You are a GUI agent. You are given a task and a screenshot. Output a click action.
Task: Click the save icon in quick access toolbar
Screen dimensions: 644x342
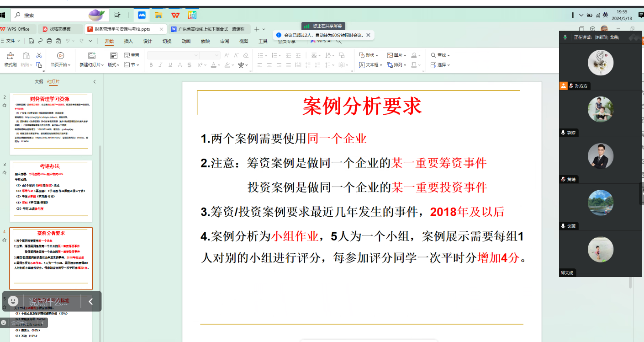32,41
